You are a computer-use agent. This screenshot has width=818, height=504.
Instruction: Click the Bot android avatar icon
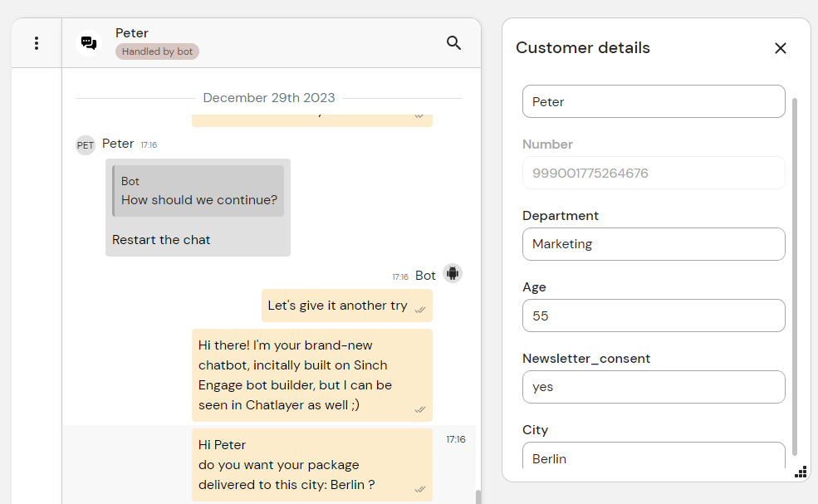453,273
